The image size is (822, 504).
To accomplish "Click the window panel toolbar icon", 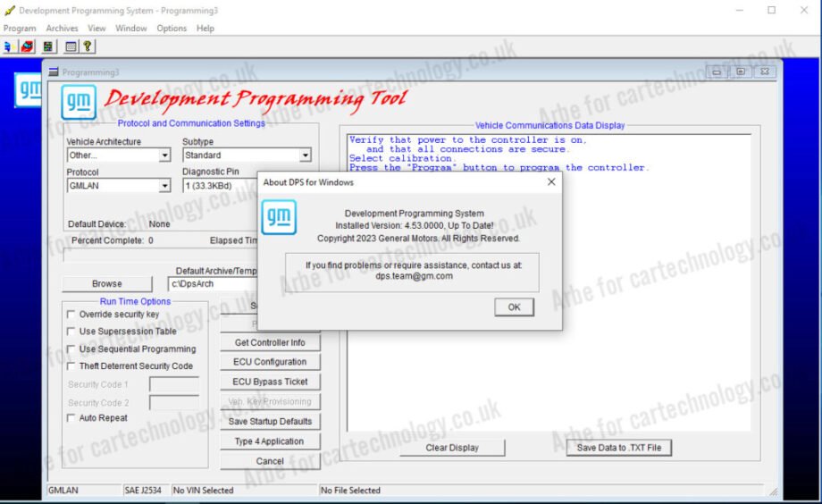I will point(71,46).
